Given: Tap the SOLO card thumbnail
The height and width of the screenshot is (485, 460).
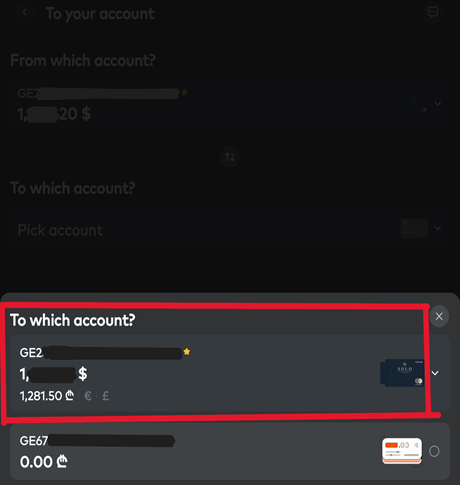Looking at the screenshot, I should click(x=402, y=373).
